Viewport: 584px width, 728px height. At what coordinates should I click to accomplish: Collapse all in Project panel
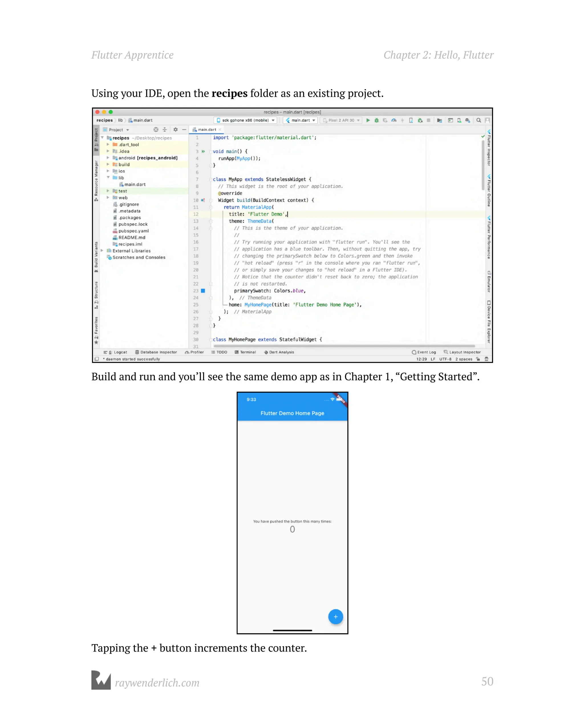coord(165,130)
